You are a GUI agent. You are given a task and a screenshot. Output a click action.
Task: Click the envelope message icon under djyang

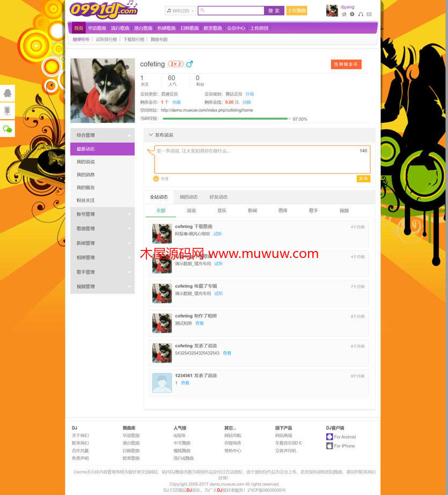coord(369,14)
